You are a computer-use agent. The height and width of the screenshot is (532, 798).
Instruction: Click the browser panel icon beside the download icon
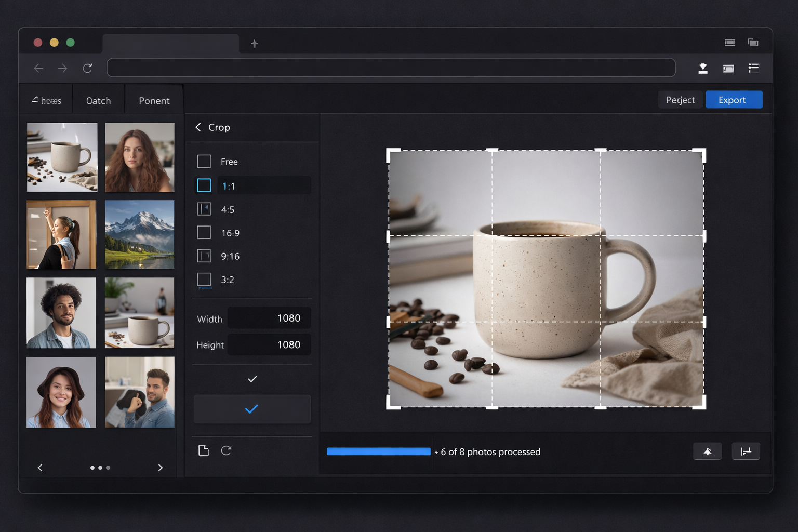point(728,68)
